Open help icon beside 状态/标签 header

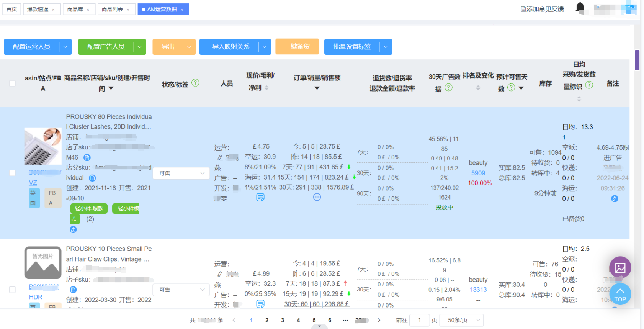[195, 83]
